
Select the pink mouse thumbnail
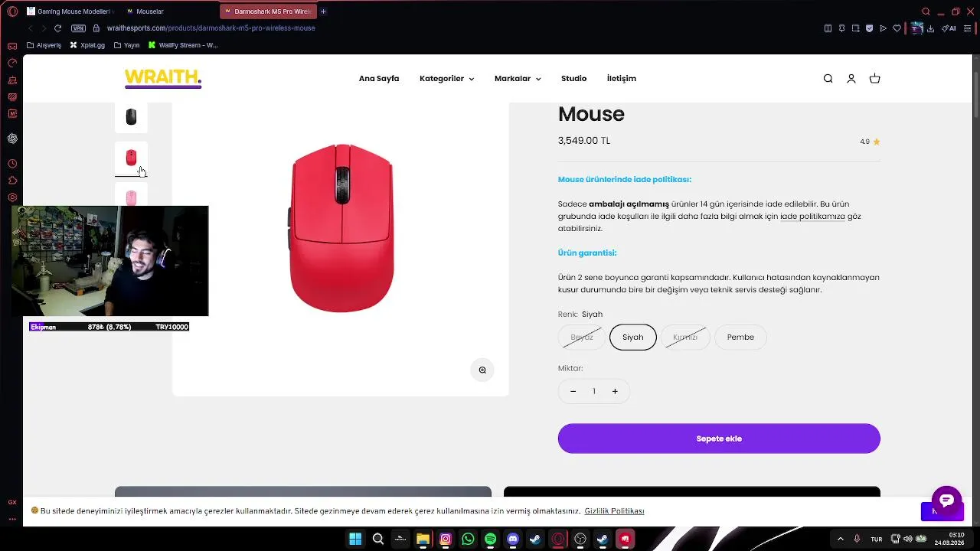(x=131, y=196)
